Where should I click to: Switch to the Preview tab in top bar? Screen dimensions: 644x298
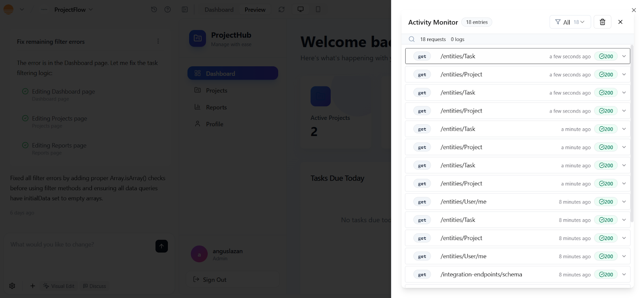255,9
